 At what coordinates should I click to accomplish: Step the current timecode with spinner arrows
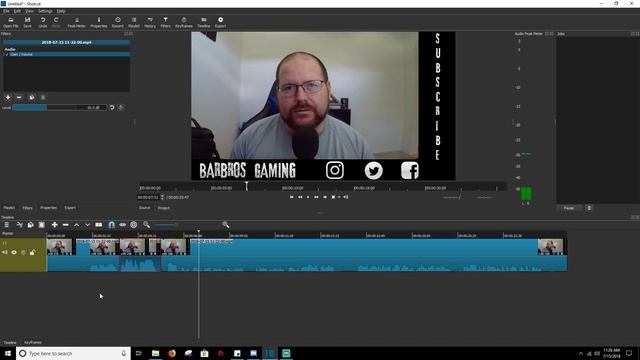click(162, 197)
